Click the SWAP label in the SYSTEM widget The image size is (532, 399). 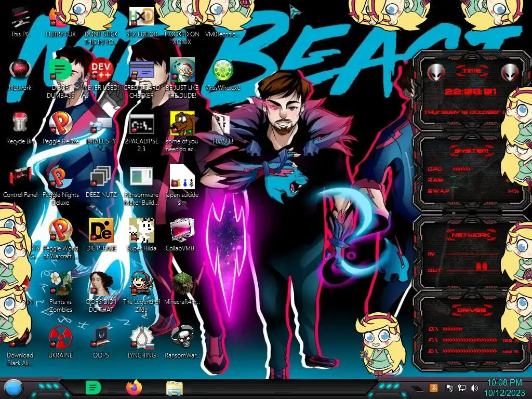tap(438, 191)
